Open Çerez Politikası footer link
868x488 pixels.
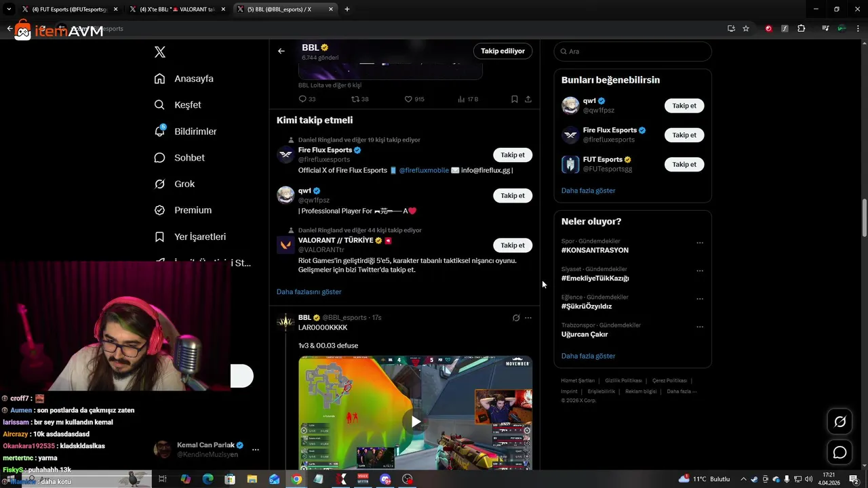click(x=669, y=381)
